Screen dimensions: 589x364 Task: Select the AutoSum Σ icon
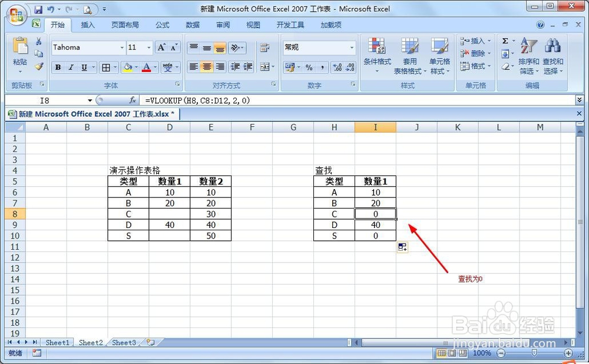(505, 41)
